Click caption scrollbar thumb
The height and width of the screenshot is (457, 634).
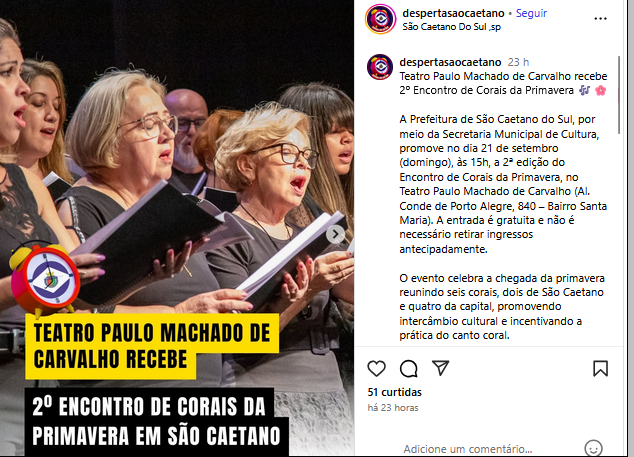pos(619,95)
